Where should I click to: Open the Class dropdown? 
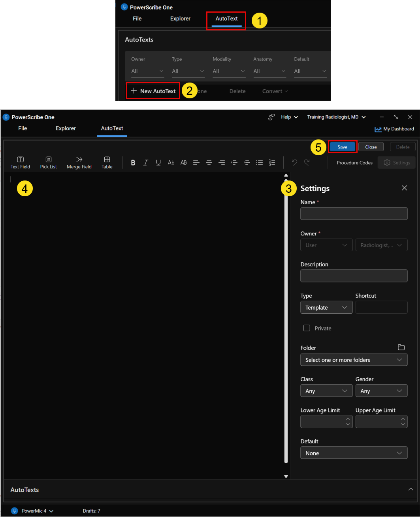[x=326, y=391]
